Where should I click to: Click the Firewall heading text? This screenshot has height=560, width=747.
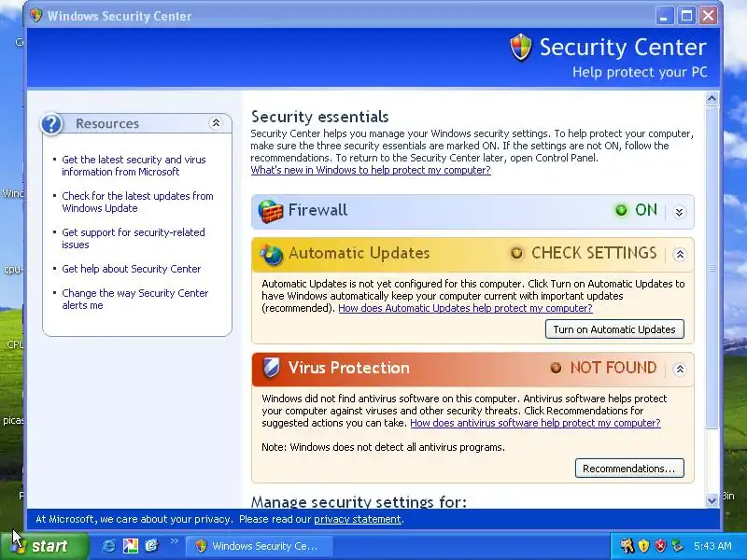click(x=317, y=210)
